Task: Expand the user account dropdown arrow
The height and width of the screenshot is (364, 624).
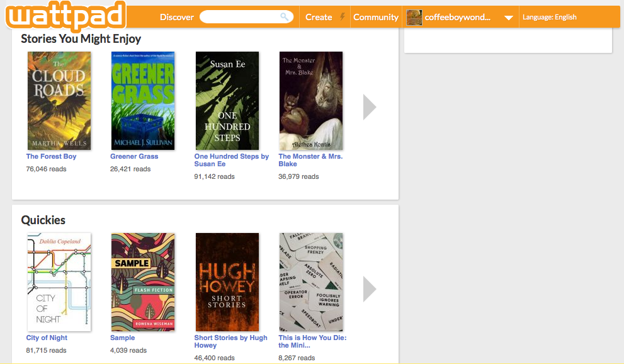Action: coord(509,18)
